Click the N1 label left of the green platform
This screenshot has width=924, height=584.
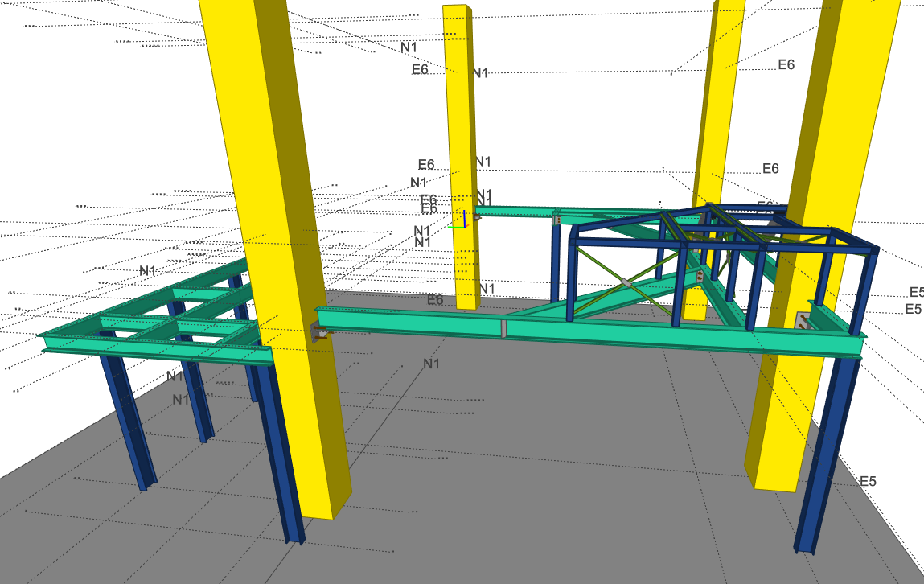click(147, 271)
